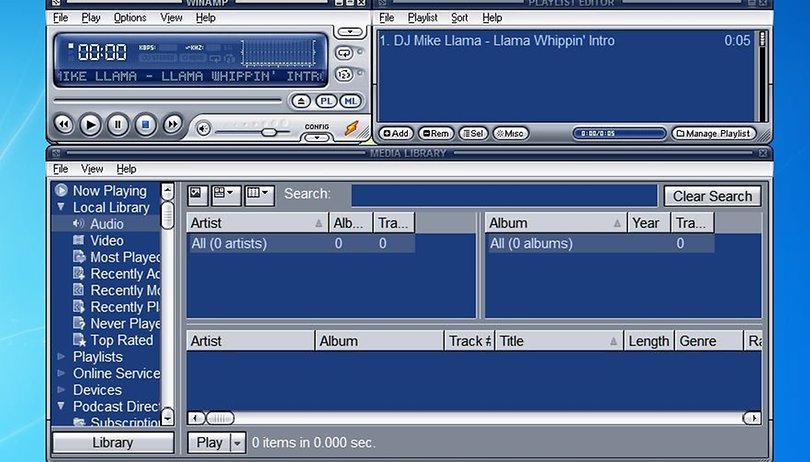The height and width of the screenshot is (462, 810).
Task: Toggle the Playlist Editor with PL button
Action: [x=326, y=101]
